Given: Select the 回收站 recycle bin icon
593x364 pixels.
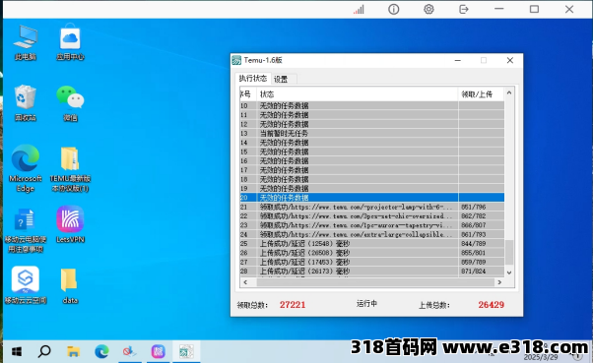Looking at the screenshot, I should (x=26, y=102).
